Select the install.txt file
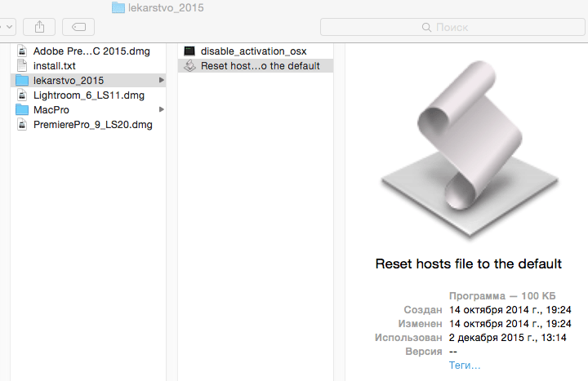The width and height of the screenshot is (588, 381). click(88, 66)
